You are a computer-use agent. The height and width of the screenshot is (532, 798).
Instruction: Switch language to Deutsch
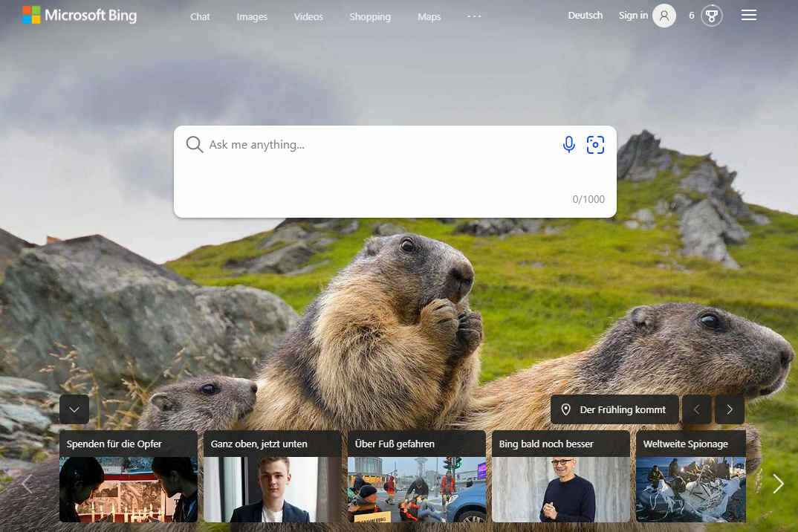pos(585,16)
